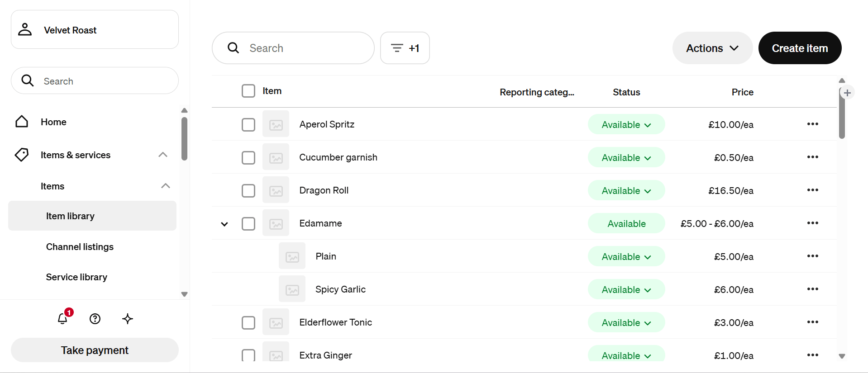Viewport: 868px width, 373px height.
Task: Click the Reporting category column header
Action: point(537,92)
